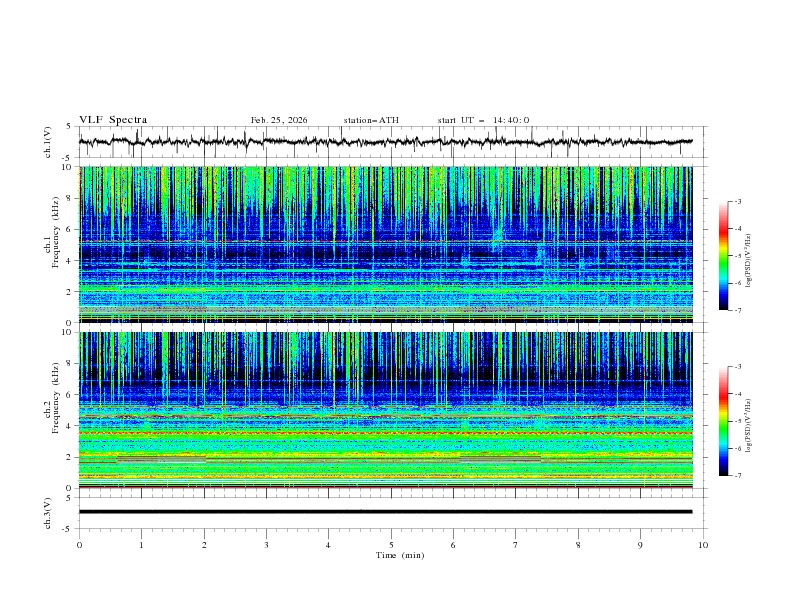
Task: Click tick label 7 on Time axis
Action: 516,545
